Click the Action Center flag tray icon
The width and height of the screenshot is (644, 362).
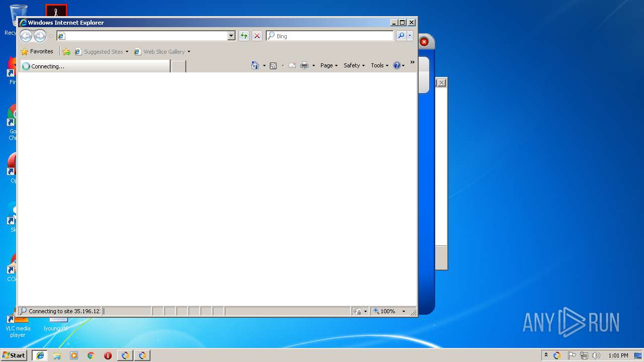(572, 355)
